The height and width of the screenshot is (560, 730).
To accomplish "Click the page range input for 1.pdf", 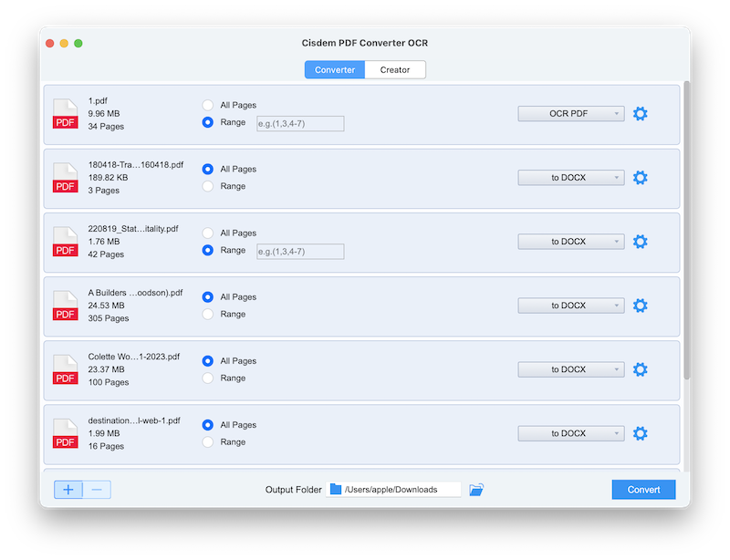I will tap(299, 123).
